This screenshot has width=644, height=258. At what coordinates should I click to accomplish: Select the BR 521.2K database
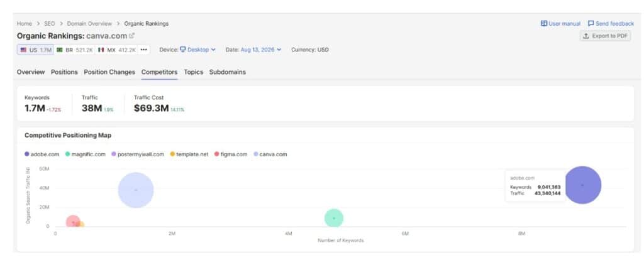pos(74,50)
